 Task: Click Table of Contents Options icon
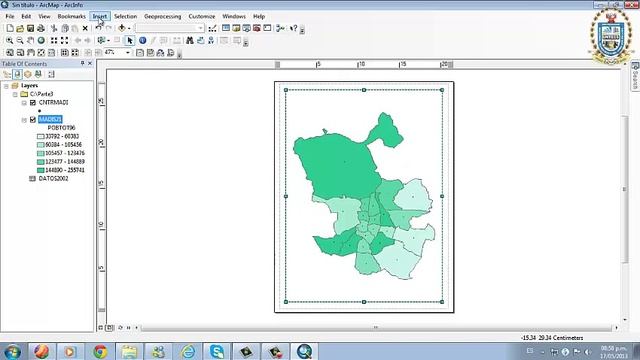(51, 74)
